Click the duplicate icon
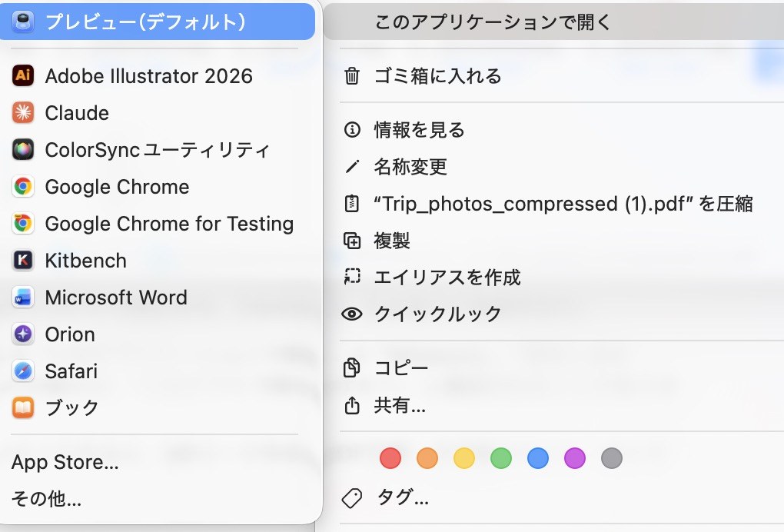Screen dimensions: 784x532 tap(352, 241)
